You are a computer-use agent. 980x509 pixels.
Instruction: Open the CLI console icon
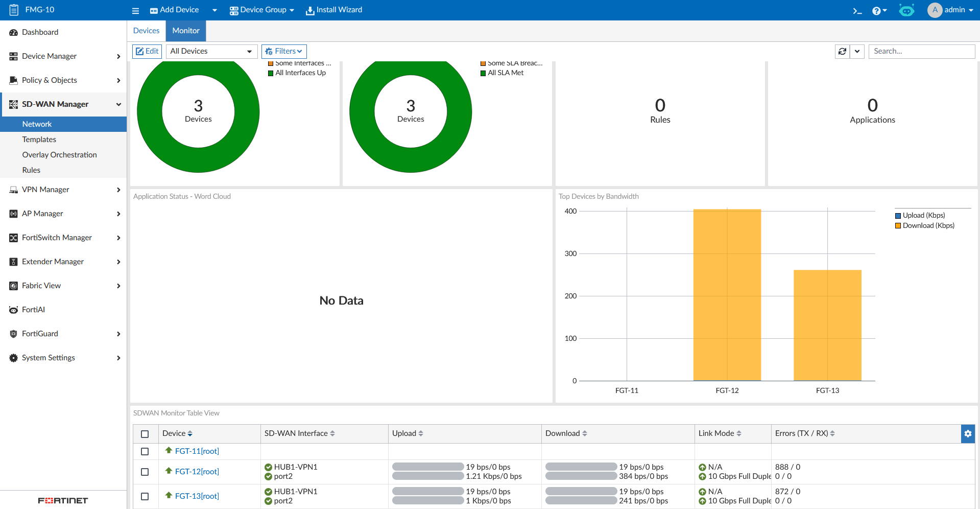857,11
